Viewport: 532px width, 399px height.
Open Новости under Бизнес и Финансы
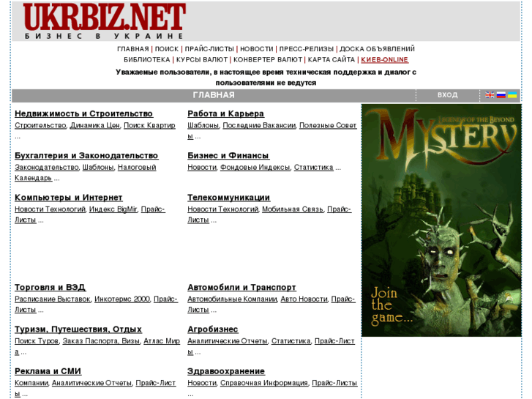click(202, 168)
